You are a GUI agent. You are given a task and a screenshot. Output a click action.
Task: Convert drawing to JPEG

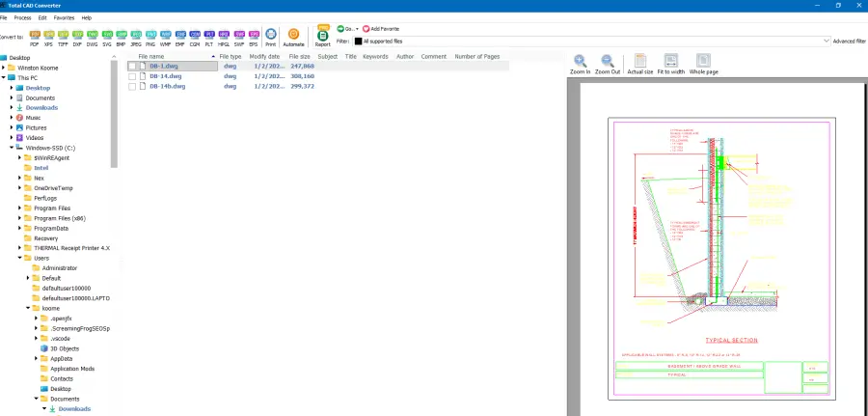click(136, 37)
